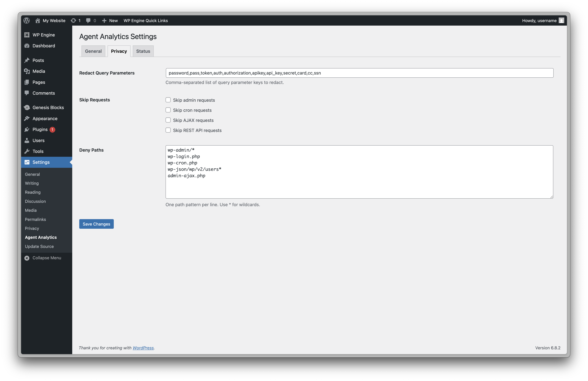The image size is (588, 381).
Task: Enable Skip admin requests
Action: (168, 100)
